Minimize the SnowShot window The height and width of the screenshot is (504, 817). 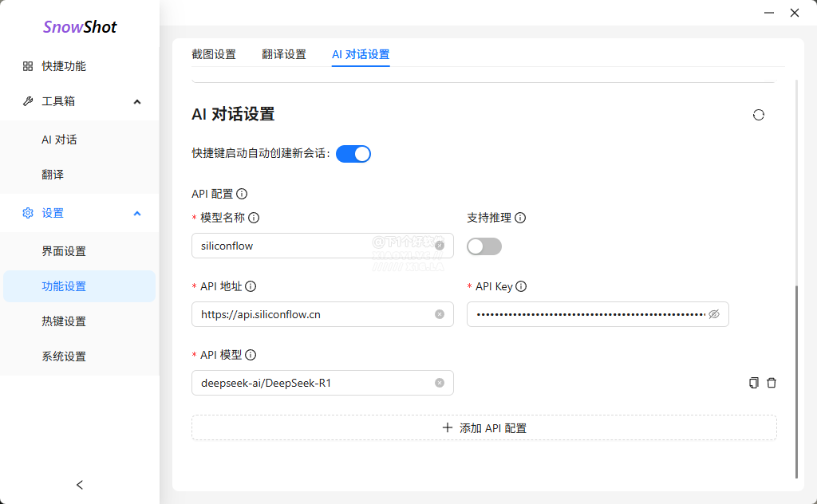pos(769,13)
